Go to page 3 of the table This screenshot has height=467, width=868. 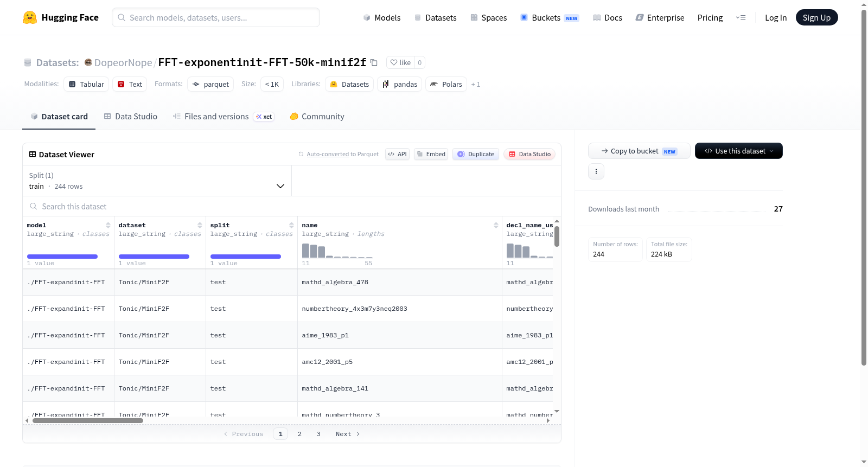[x=318, y=434]
